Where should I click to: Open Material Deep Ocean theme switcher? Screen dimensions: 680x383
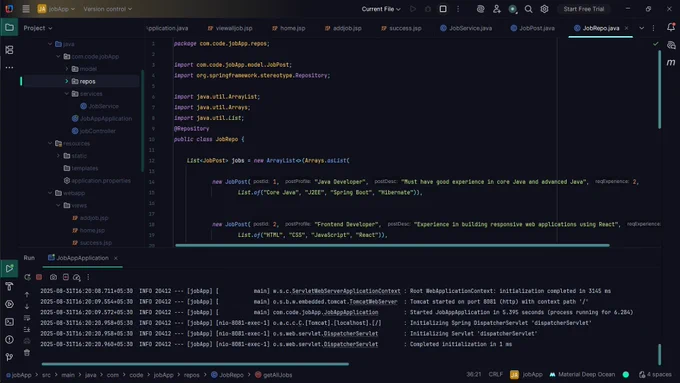point(582,374)
